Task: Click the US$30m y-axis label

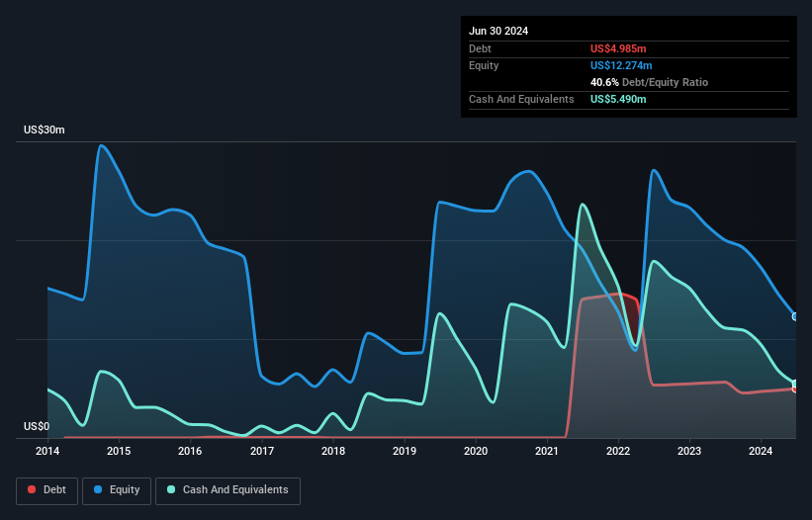Action: coord(43,130)
